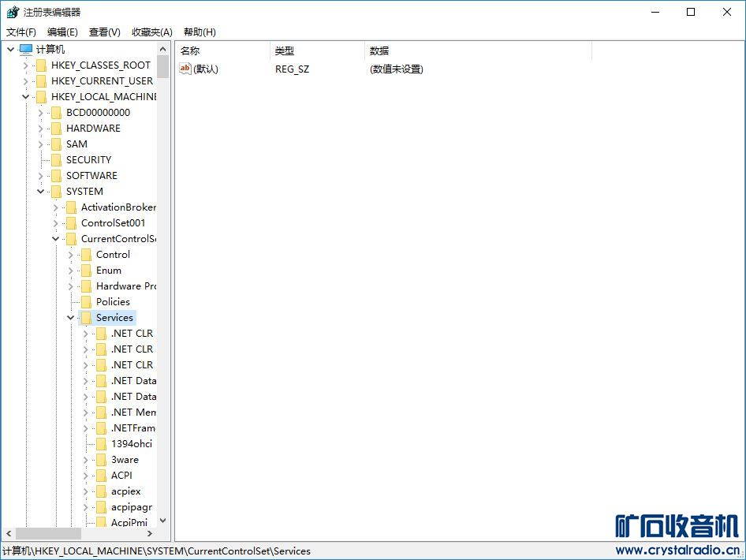
Task: Click the Hardware Profiles folder icon
Action: click(86, 286)
